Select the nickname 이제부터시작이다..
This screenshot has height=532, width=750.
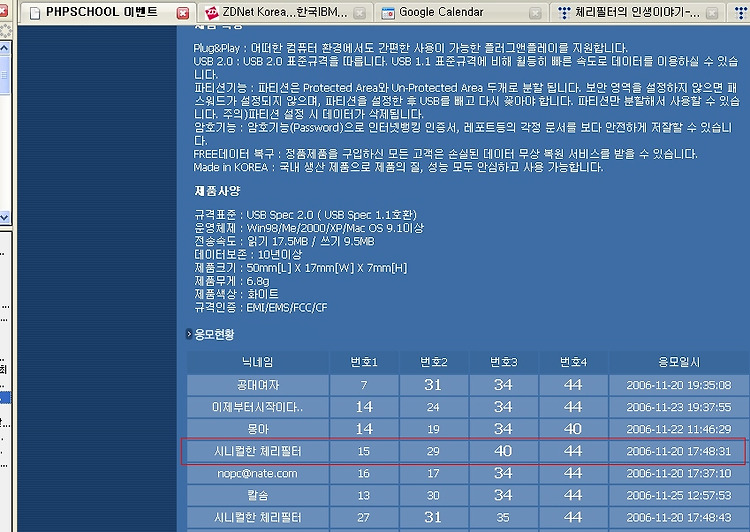(257, 407)
